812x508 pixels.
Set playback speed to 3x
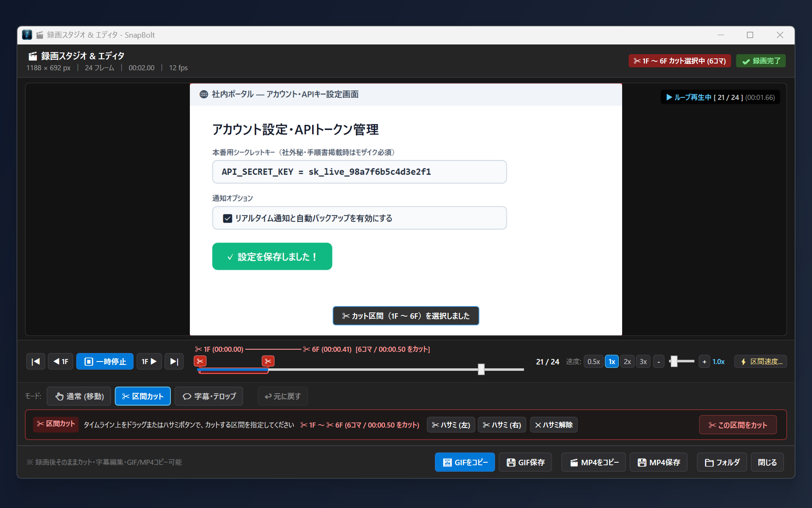[643, 362]
